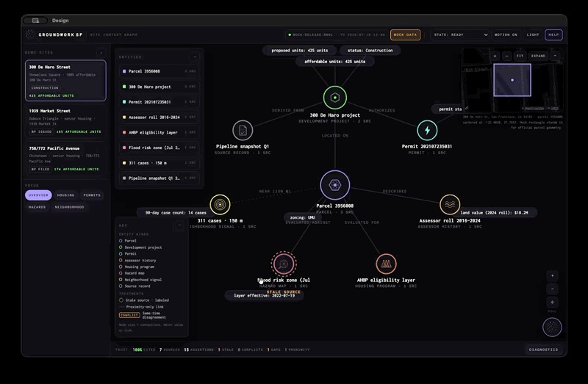Viewport: 588px width, 384px height.
Task: Collapse the minimap panel
Action: point(555,56)
